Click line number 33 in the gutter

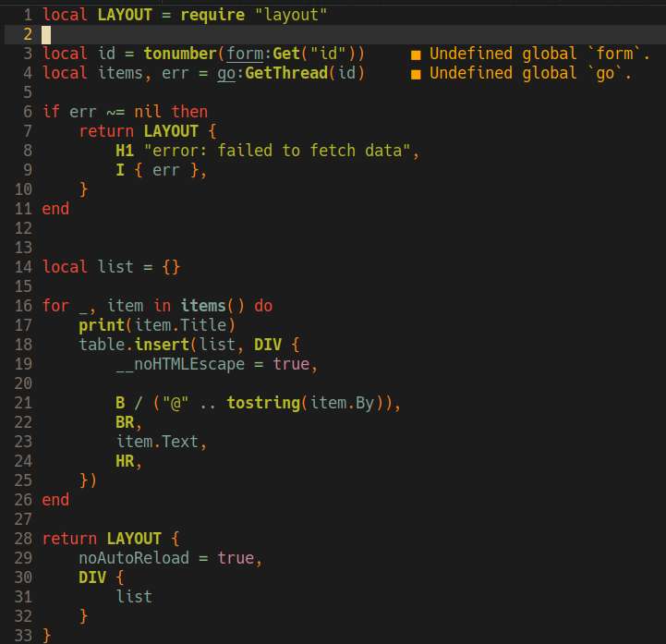click(x=23, y=636)
